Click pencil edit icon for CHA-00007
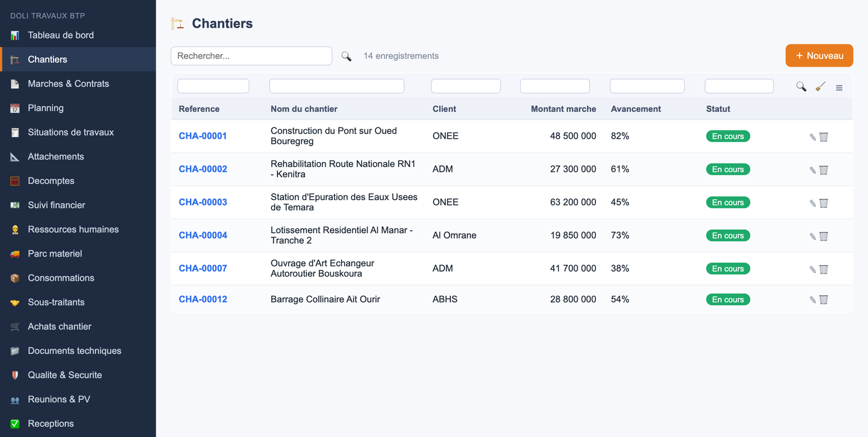 pyautogui.click(x=813, y=269)
